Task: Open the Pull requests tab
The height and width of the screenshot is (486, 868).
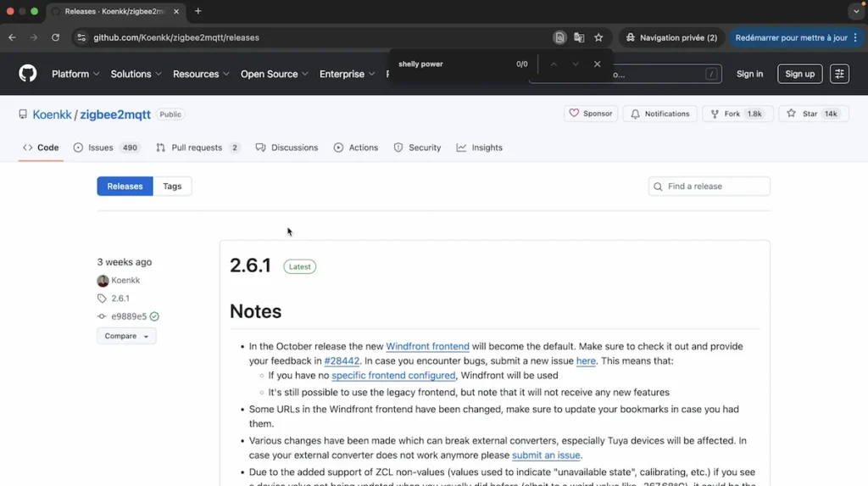Action: click(x=198, y=148)
